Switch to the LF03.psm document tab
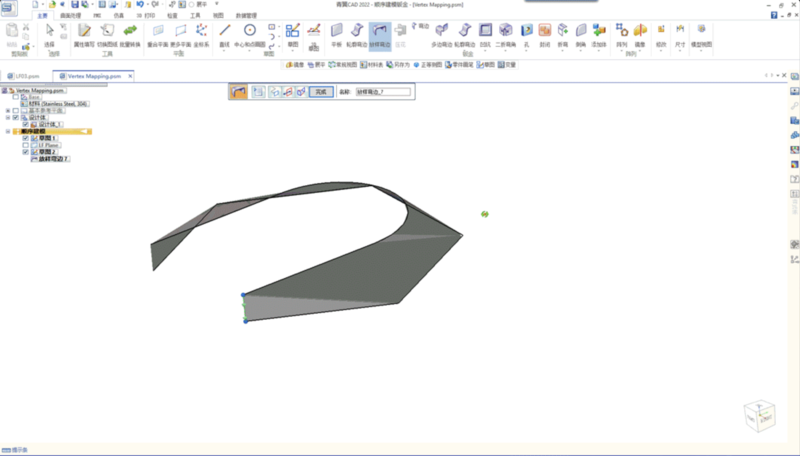The width and height of the screenshot is (800, 456). point(24,75)
